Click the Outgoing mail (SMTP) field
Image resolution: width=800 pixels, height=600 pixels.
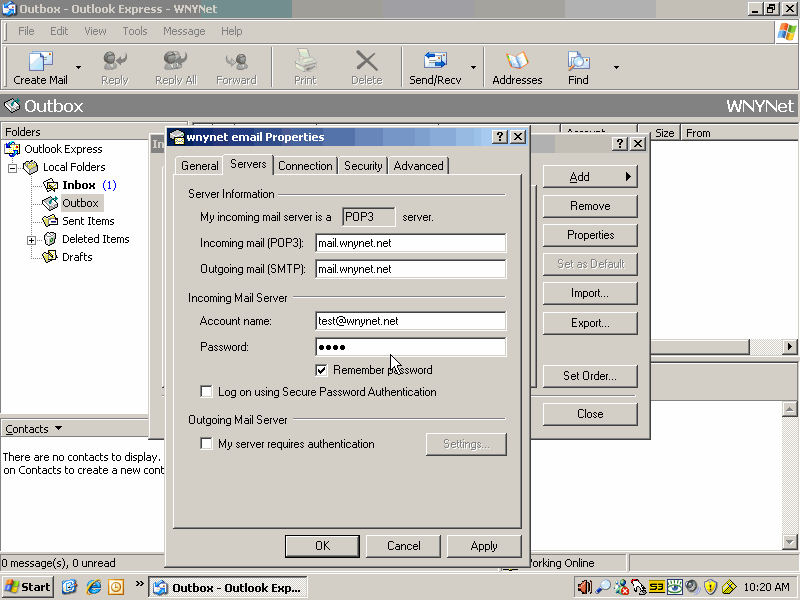pos(411,269)
